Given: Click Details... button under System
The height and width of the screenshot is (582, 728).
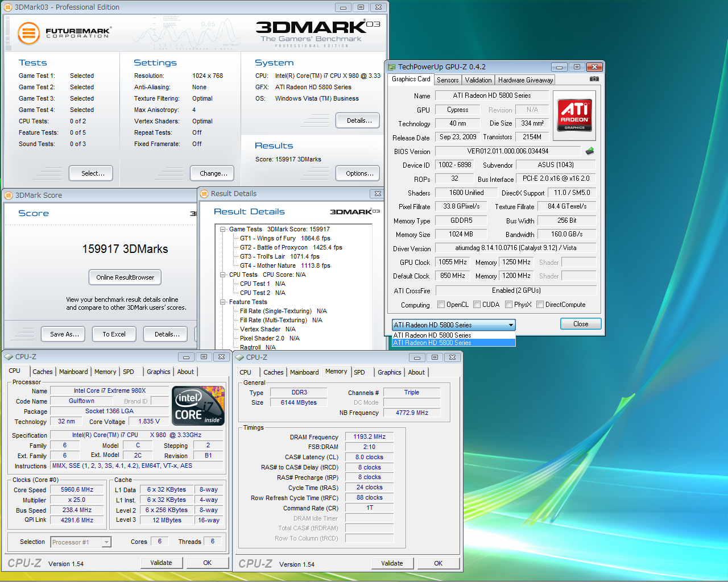Looking at the screenshot, I should tap(358, 120).
